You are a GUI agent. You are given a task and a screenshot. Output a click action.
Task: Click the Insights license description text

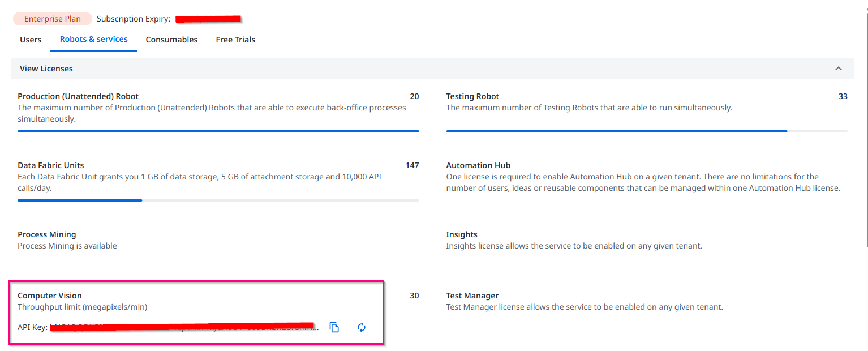(574, 246)
